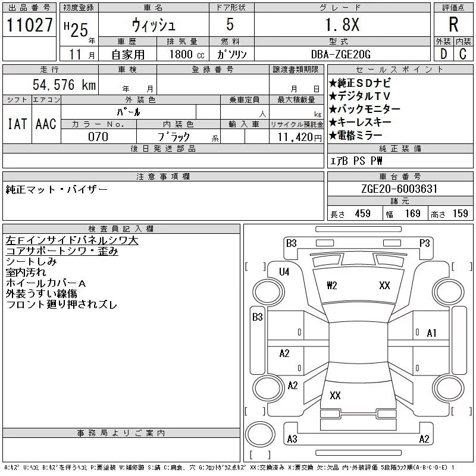Select the notes entry 純正マット・バイザー
The height and width of the screenshot is (476, 476).
click(57, 190)
